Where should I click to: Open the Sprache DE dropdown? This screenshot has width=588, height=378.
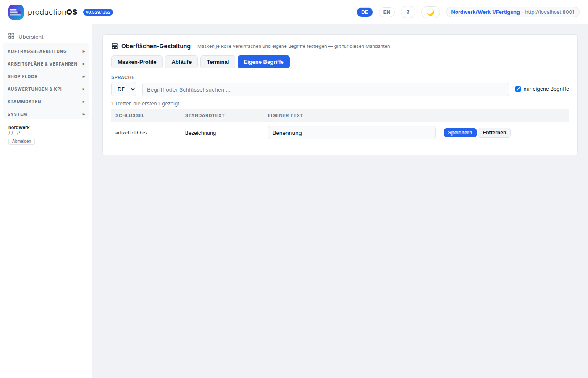coord(124,89)
